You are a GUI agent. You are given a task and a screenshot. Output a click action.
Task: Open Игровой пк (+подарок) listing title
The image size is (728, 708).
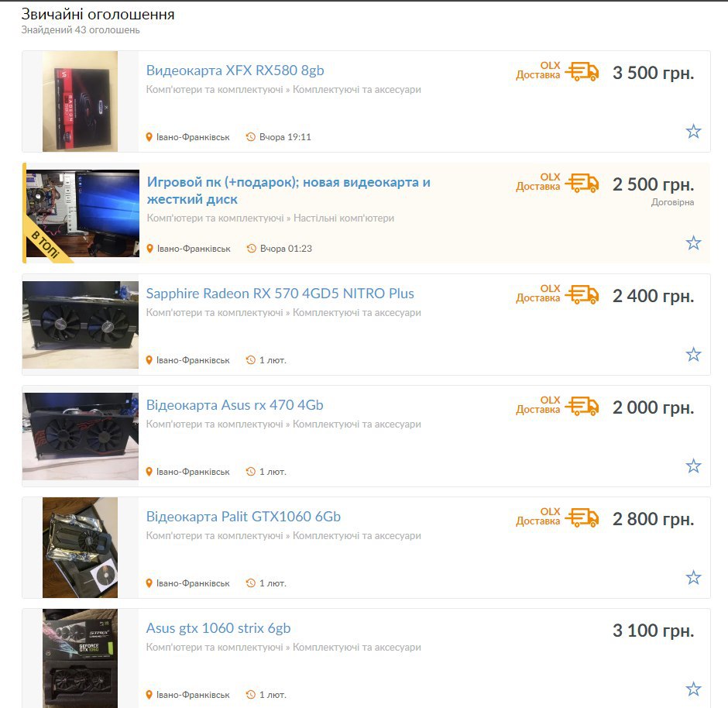click(x=289, y=191)
